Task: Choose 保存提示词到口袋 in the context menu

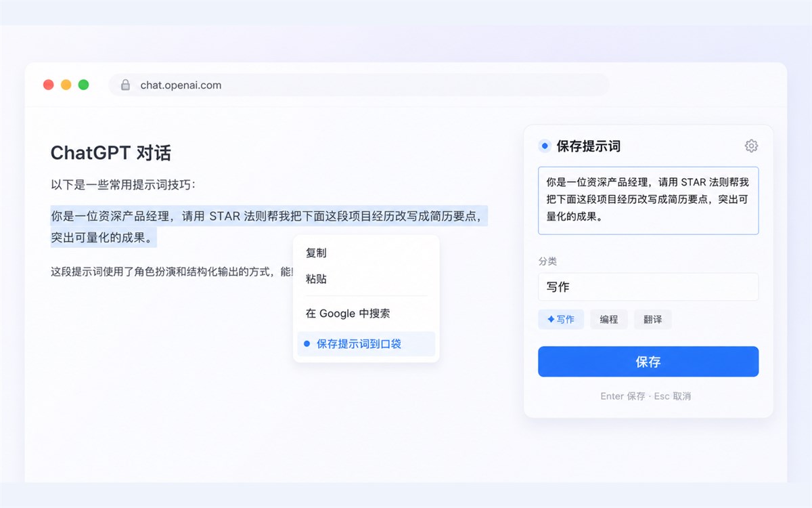Action: 366,343
